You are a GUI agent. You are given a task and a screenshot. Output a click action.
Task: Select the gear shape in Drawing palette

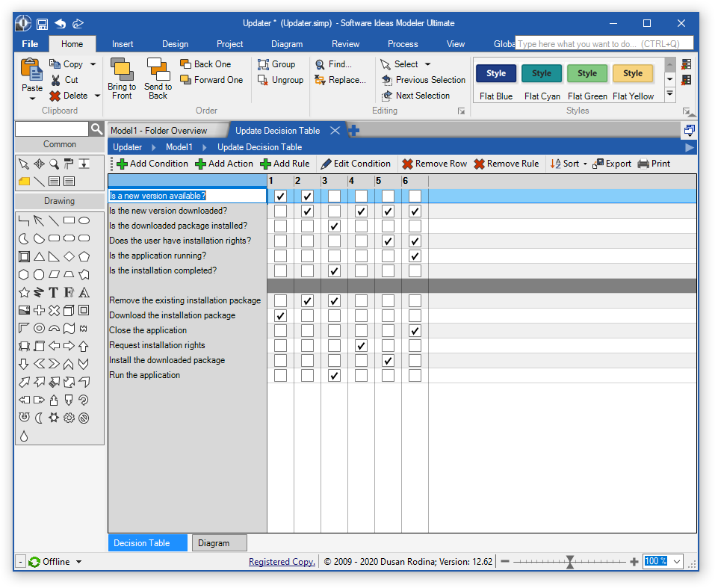(x=69, y=418)
